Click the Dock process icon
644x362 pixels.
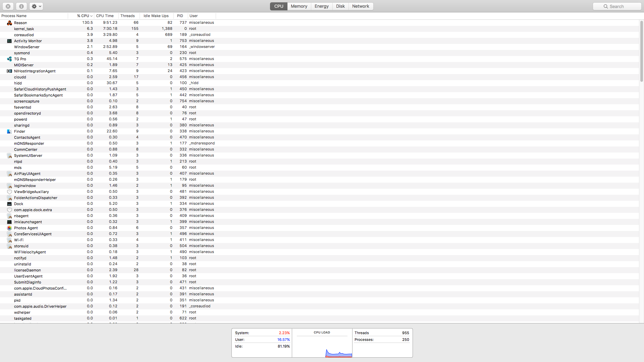tap(9, 204)
